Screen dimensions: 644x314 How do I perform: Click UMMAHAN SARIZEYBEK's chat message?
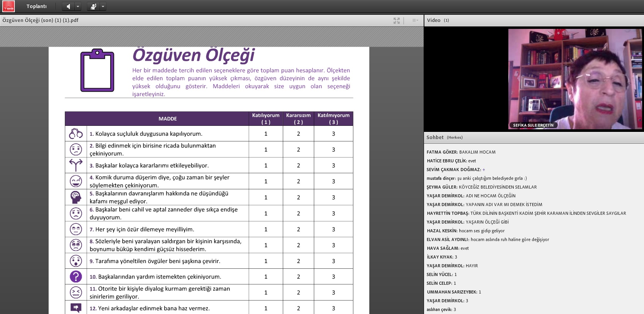[x=454, y=292]
